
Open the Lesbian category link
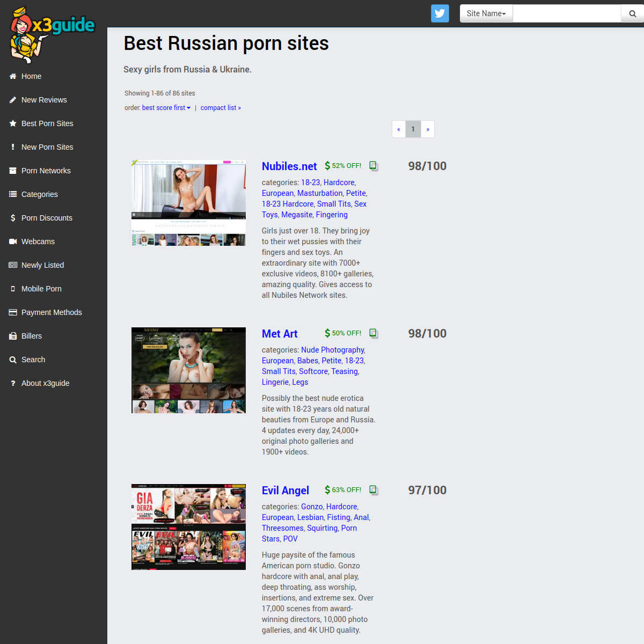click(310, 517)
